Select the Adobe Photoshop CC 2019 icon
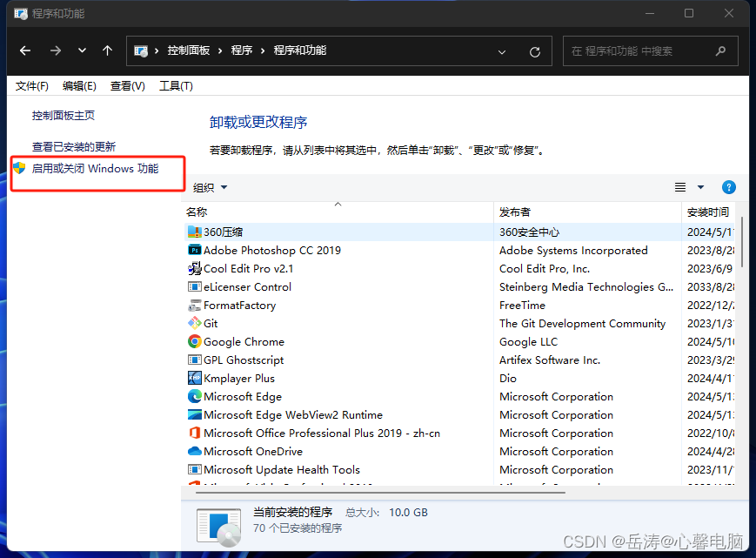Screen dimensions: 756x558 pyautogui.click(x=194, y=251)
